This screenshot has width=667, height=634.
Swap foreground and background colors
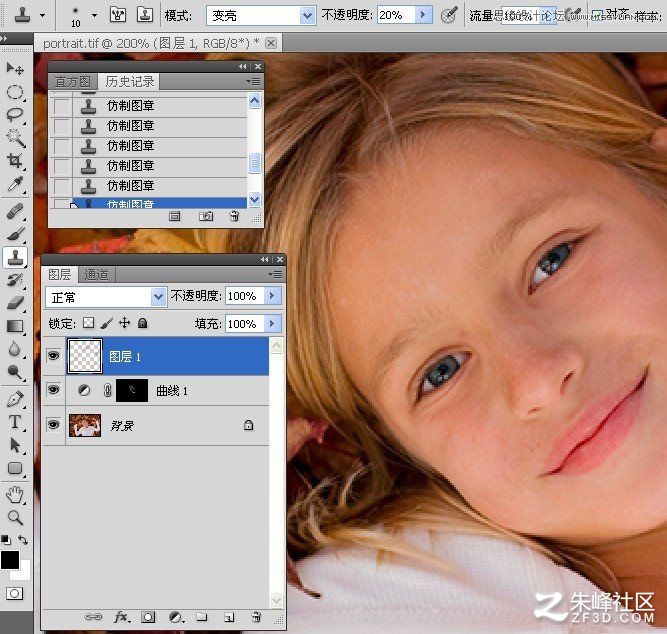tap(23, 540)
